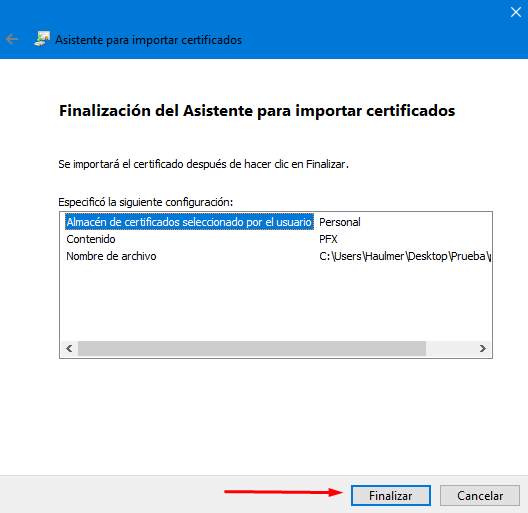Click the certificate import wizard icon
This screenshot has height=513, width=528.
click(x=42, y=39)
